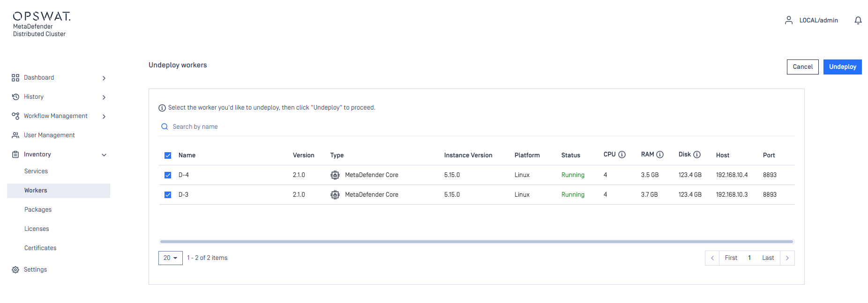This screenshot has height=303, width=868.
Task: Open the notifications bell
Action: [858, 20]
